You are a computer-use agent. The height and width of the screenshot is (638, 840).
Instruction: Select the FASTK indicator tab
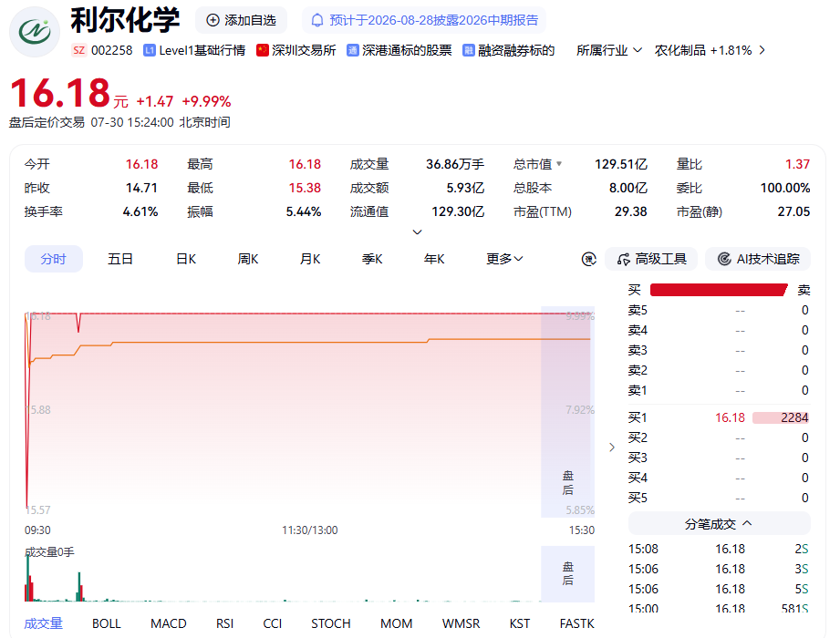tap(577, 623)
